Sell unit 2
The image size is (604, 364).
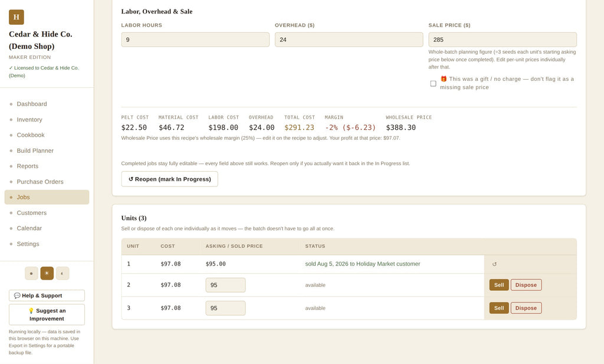[499, 285]
